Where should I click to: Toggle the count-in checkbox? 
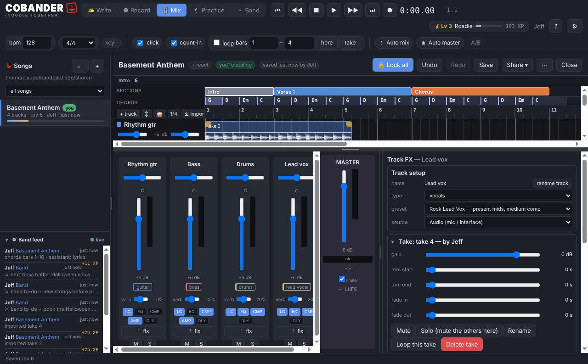click(174, 43)
